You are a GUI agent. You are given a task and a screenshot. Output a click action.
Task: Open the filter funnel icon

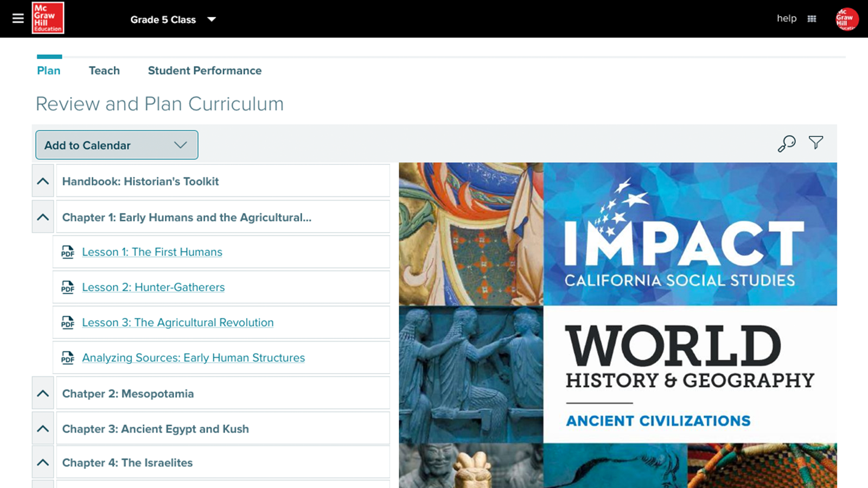click(816, 143)
